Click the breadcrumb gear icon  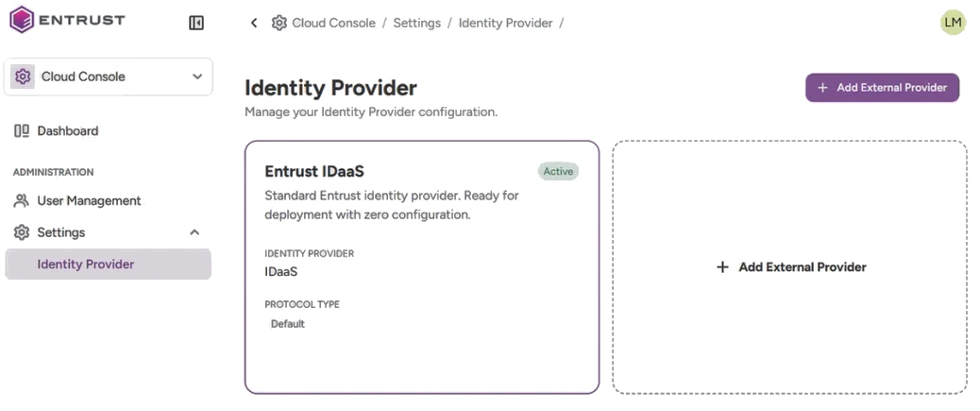279,23
